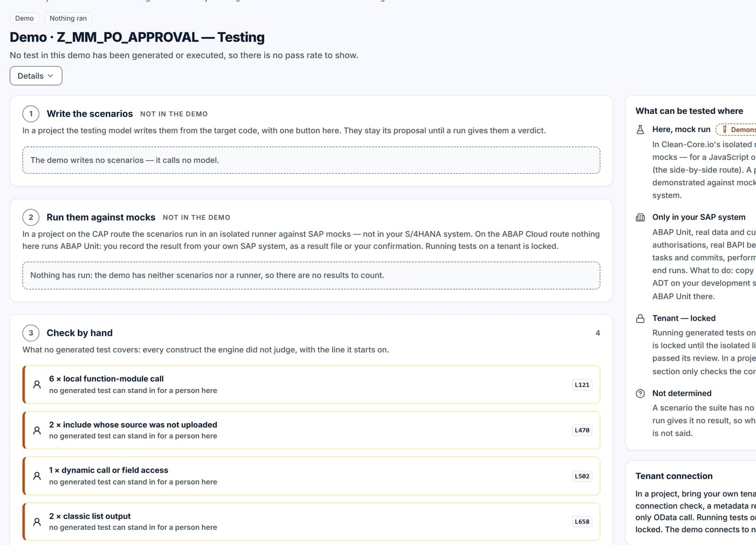Select the 1 × dynamic call or field access row
756x545 pixels.
tap(311, 476)
